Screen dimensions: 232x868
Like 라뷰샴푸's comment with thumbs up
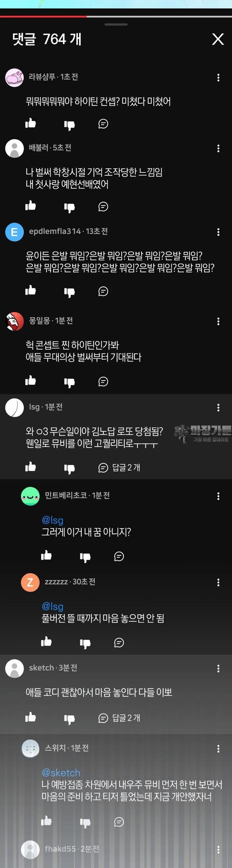(30, 123)
